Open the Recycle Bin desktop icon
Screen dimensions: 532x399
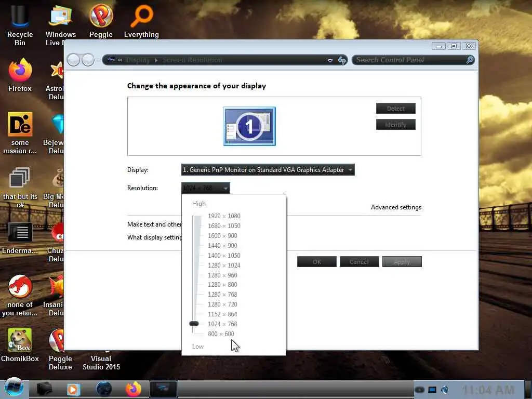click(20, 24)
